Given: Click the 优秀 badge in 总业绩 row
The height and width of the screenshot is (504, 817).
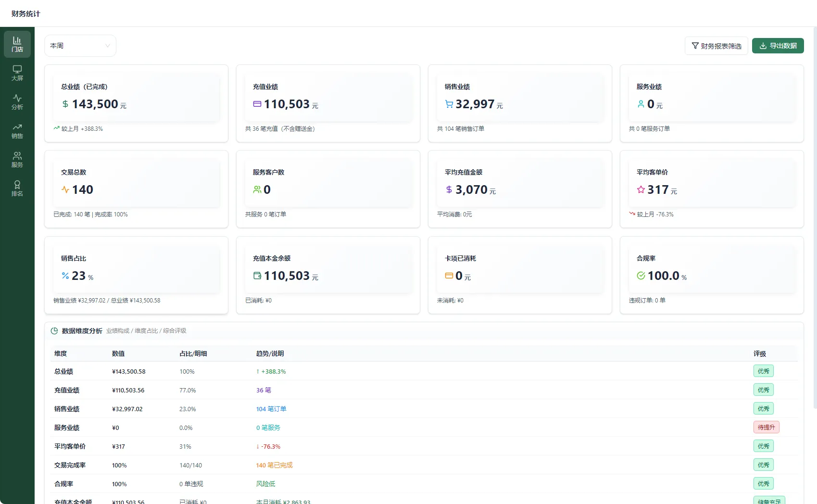Looking at the screenshot, I should (763, 371).
